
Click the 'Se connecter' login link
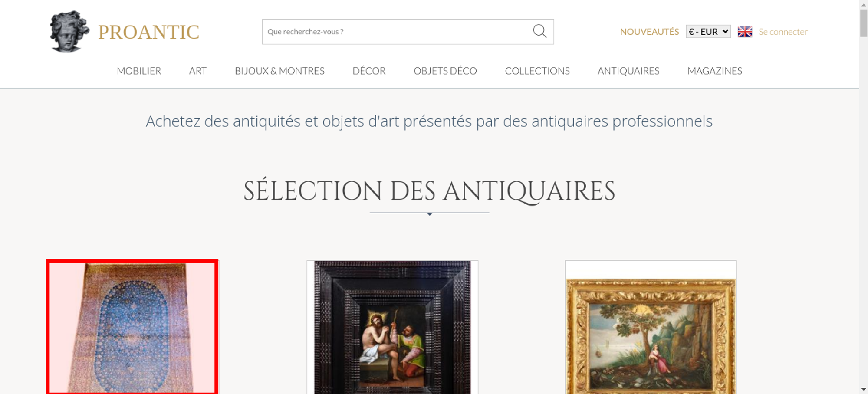pyautogui.click(x=783, y=32)
